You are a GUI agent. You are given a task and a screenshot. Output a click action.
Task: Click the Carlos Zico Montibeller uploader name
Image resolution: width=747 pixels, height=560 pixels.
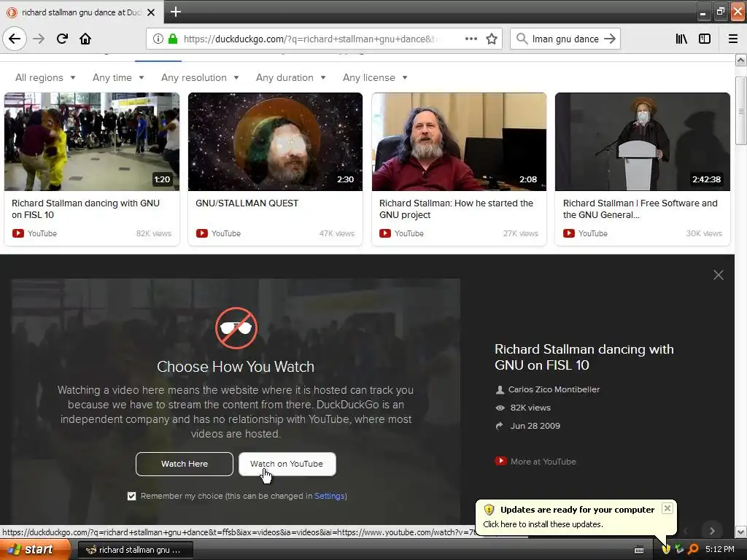pyautogui.click(x=554, y=389)
